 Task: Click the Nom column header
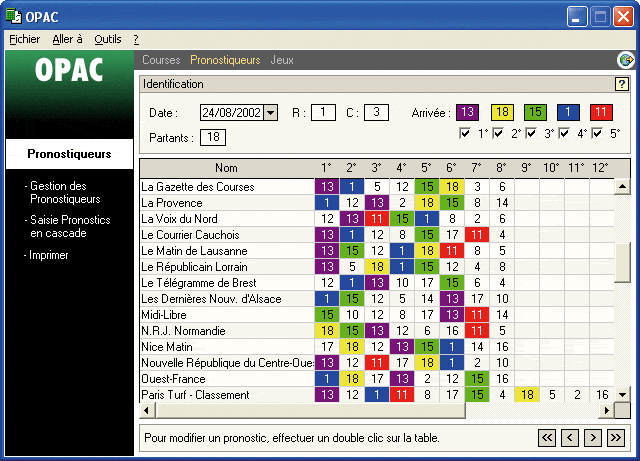pos(227,168)
